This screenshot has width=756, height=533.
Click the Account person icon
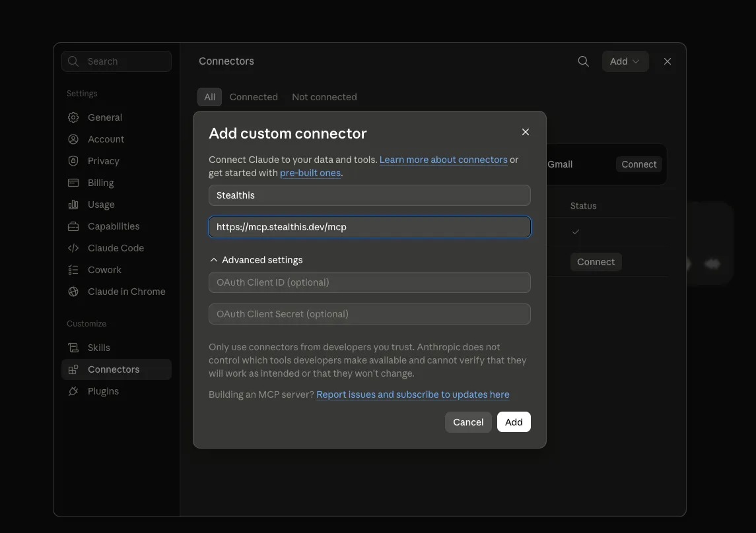point(73,139)
